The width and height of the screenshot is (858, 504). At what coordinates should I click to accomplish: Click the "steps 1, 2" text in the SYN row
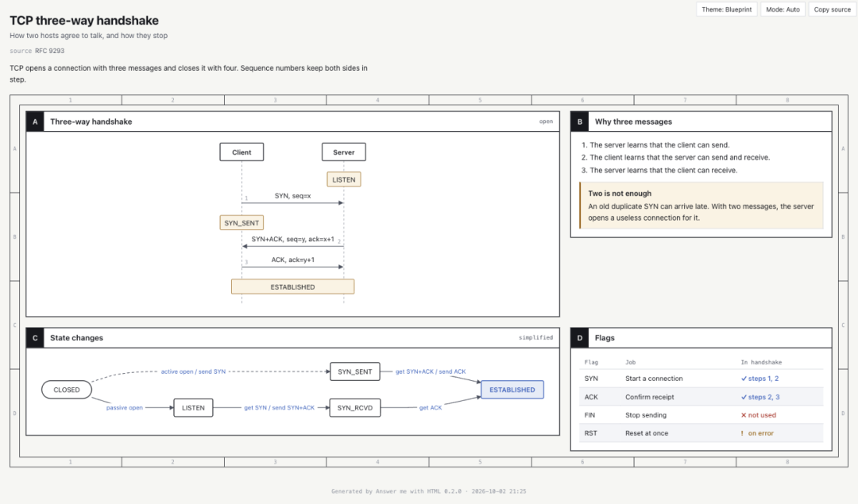(x=763, y=379)
